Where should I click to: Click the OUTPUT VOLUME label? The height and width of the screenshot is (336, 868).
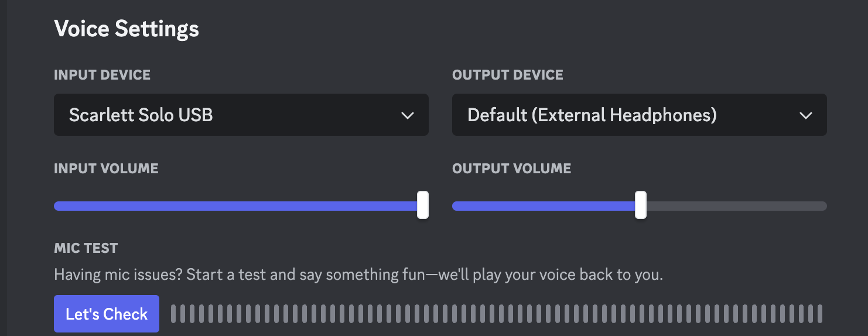[x=511, y=169]
